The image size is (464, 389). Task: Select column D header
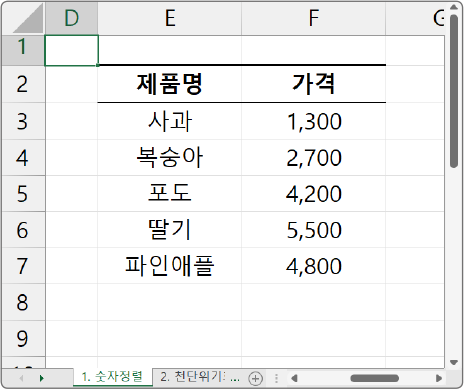[x=71, y=18]
